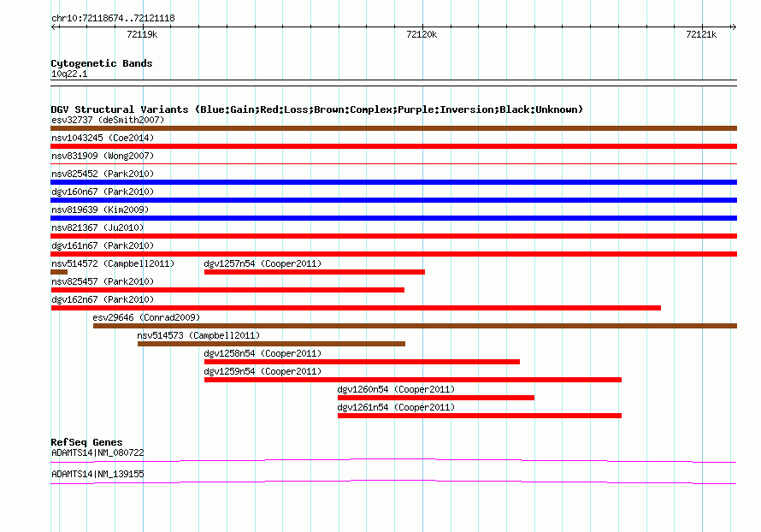The height and width of the screenshot is (532, 761).
Task: Click the ADAMTS14|NM_139155 gene label
Action: point(97,474)
